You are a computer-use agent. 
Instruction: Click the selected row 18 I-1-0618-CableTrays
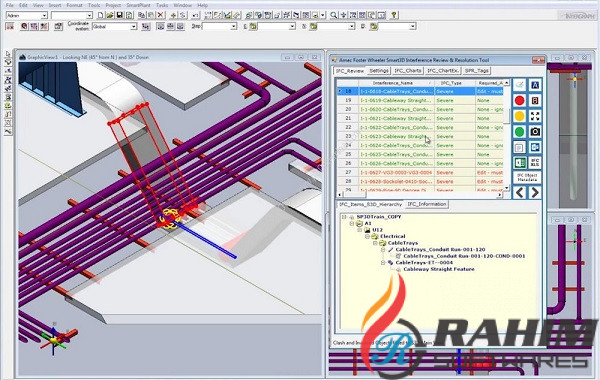(420, 91)
